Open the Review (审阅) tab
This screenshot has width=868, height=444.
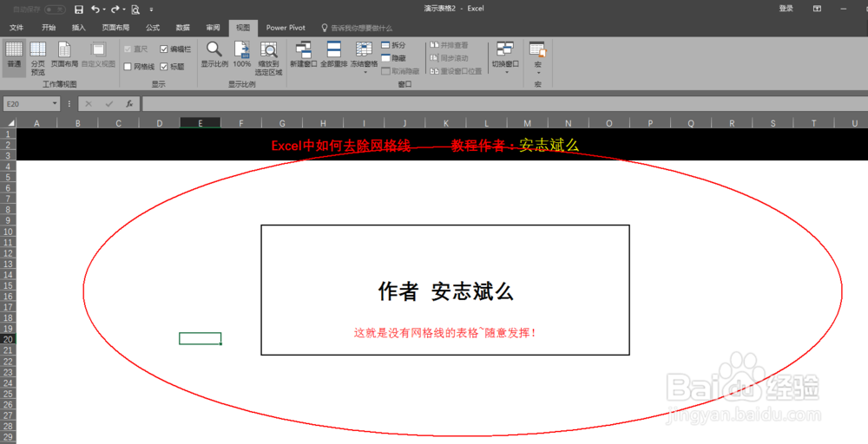coord(214,28)
